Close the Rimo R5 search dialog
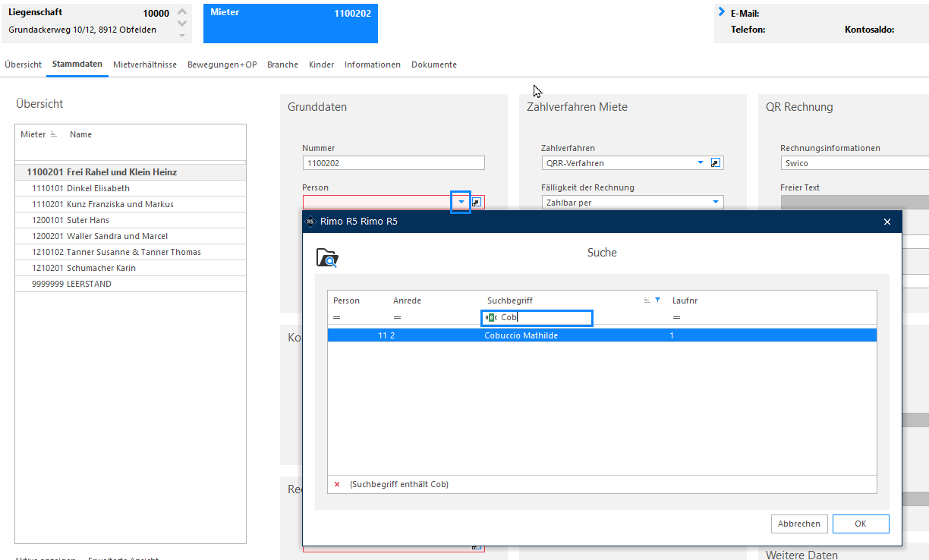929x560 pixels. pos(887,222)
